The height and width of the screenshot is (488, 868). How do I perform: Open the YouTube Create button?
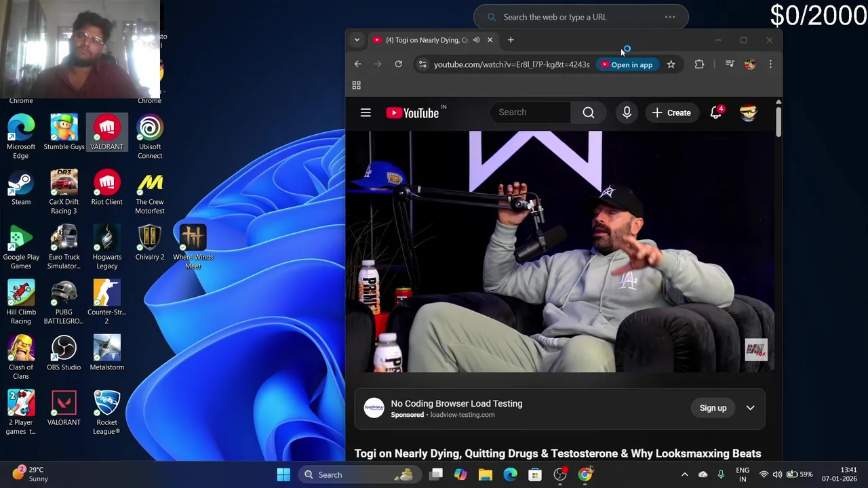(671, 113)
